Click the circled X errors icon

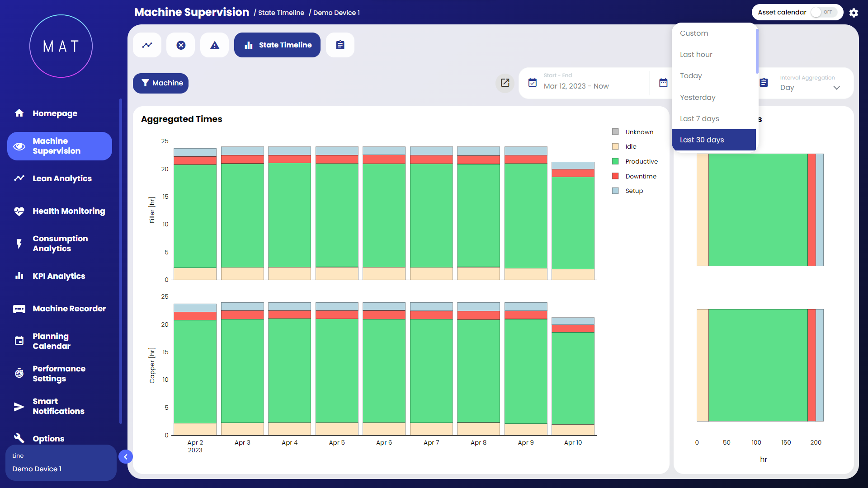tap(181, 45)
